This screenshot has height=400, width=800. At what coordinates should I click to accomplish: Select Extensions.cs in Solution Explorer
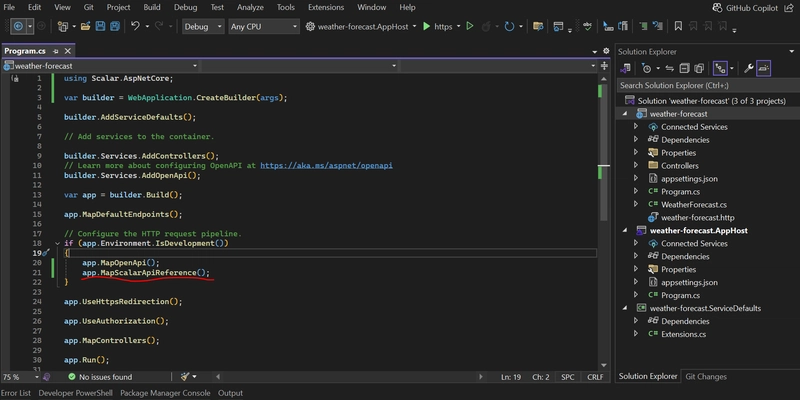click(684, 334)
